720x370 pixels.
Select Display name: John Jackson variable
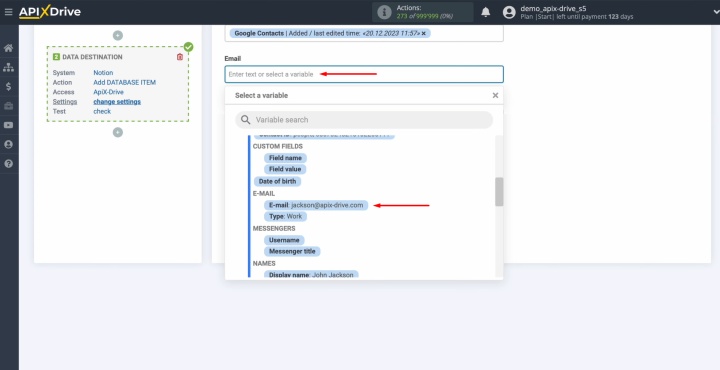pos(311,275)
